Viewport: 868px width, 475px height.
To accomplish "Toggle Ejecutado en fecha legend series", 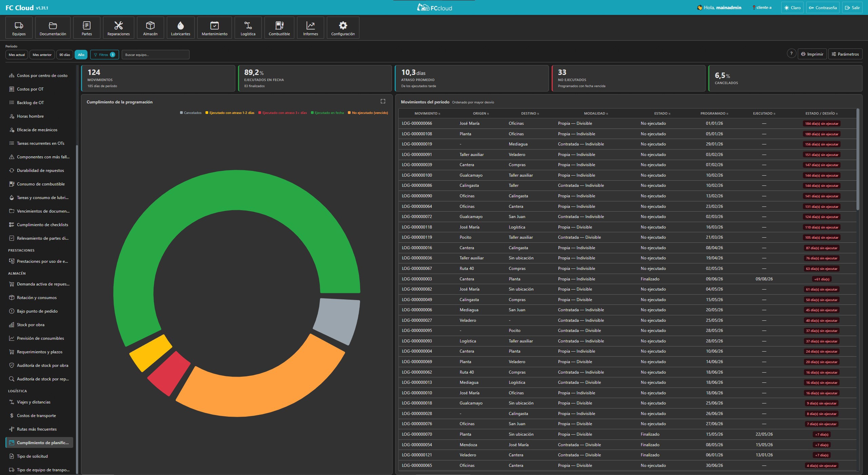I will tap(327, 113).
